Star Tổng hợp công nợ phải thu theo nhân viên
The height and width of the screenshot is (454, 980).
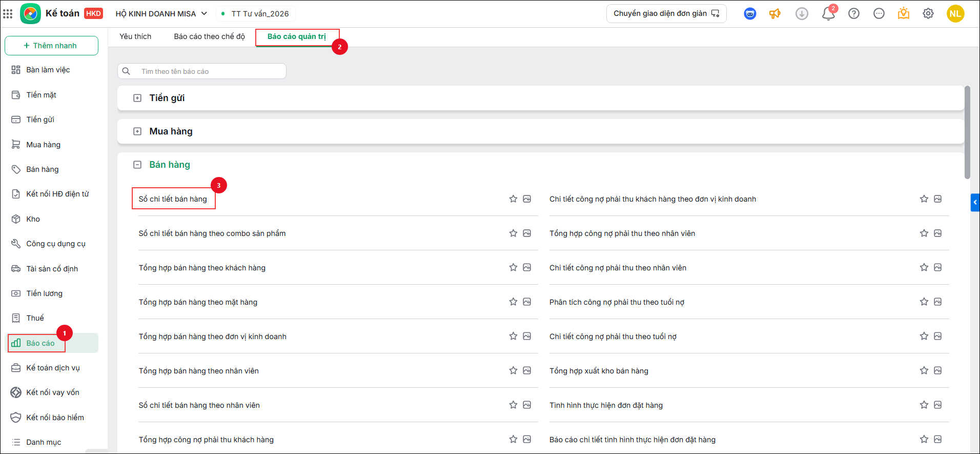click(x=924, y=233)
